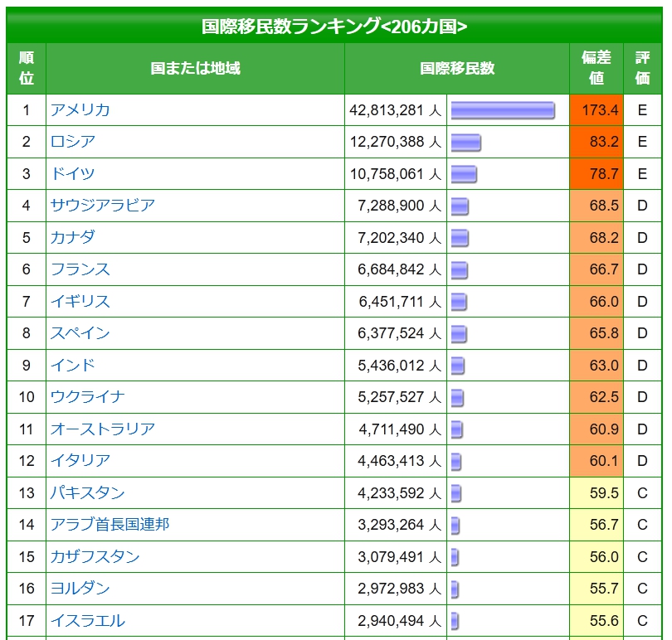672x640 pixels.
Task: Click the ロシア link
Action: pos(72,142)
